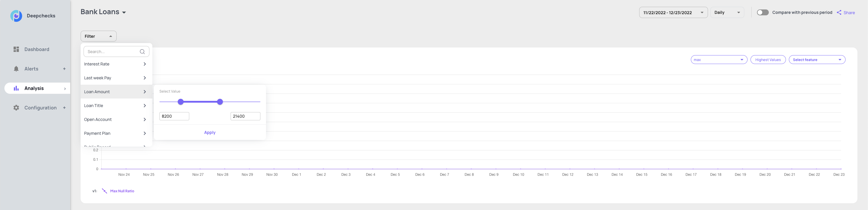Click the right slider handle
The image size is (868, 210).
[x=220, y=102]
